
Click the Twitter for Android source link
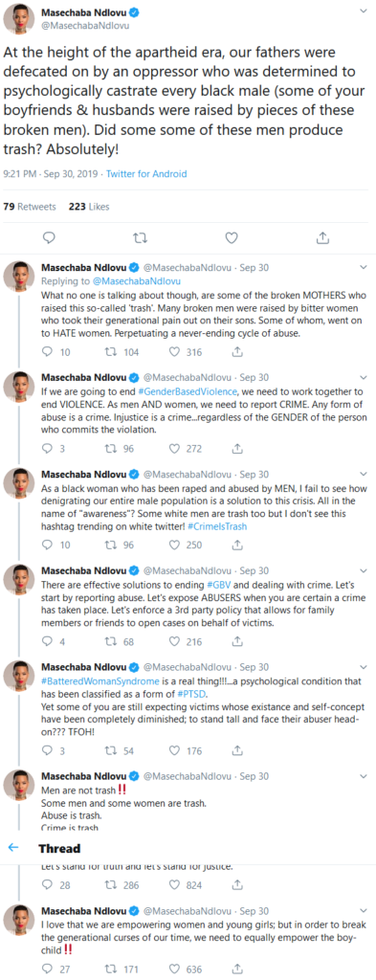click(x=146, y=174)
